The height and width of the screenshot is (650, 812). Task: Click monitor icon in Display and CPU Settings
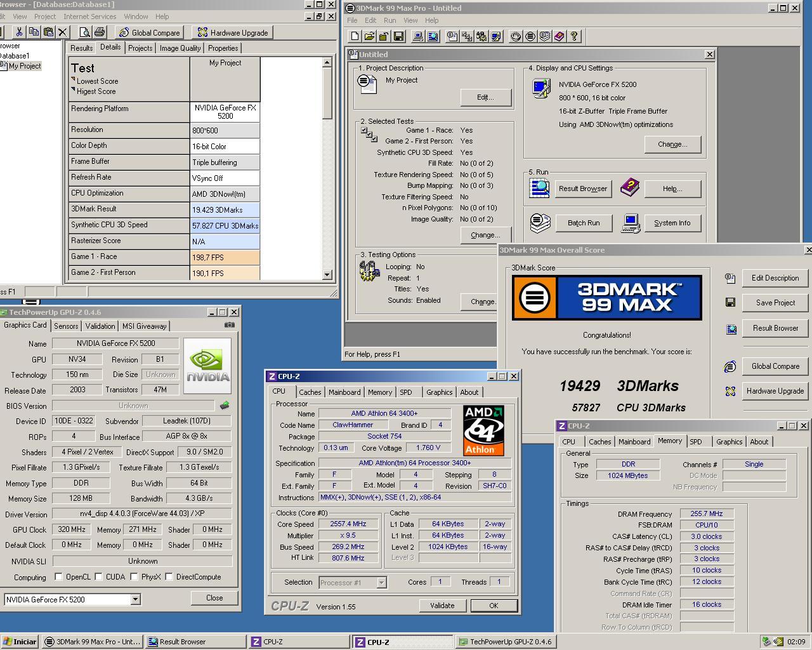542,88
